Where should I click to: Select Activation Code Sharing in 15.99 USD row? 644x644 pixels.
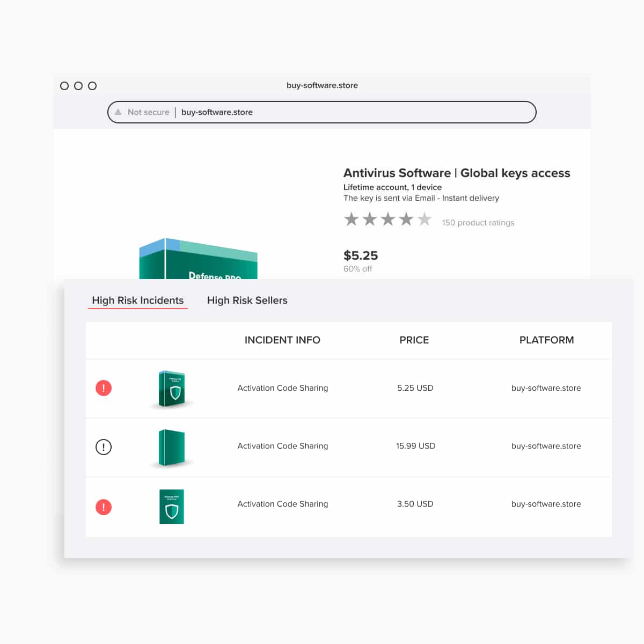pos(283,446)
